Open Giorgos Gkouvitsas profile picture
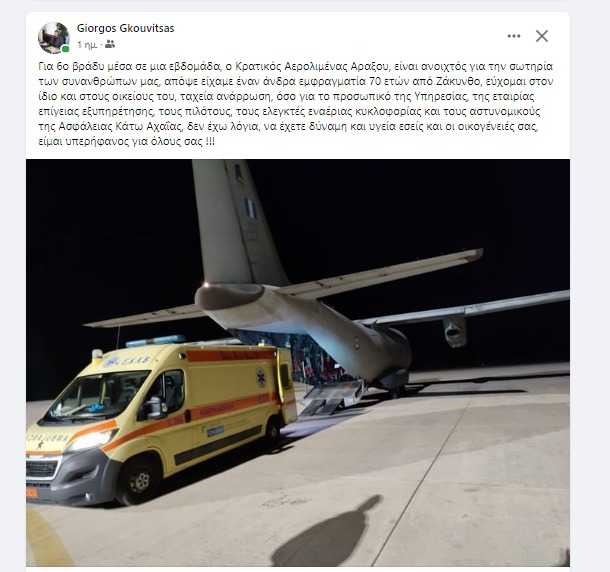The image size is (610, 572). tap(54, 38)
